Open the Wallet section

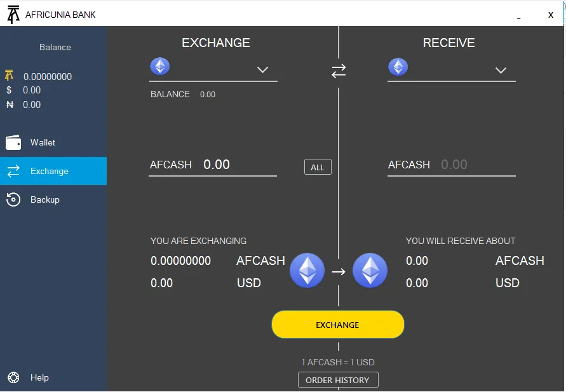[x=53, y=142]
